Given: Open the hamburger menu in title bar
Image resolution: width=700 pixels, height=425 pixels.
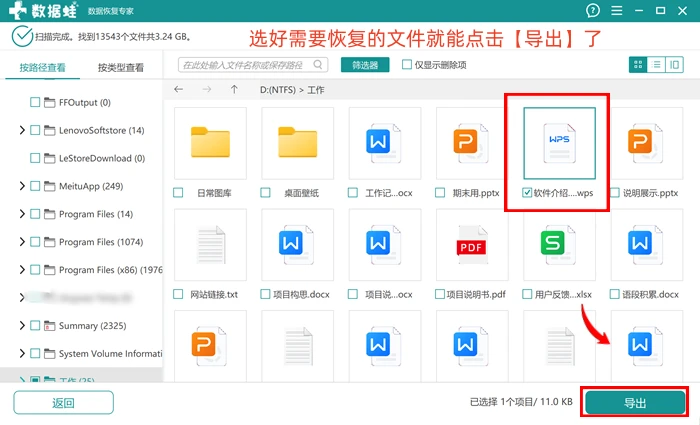Looking at the screenshot, I should point(617,10).
